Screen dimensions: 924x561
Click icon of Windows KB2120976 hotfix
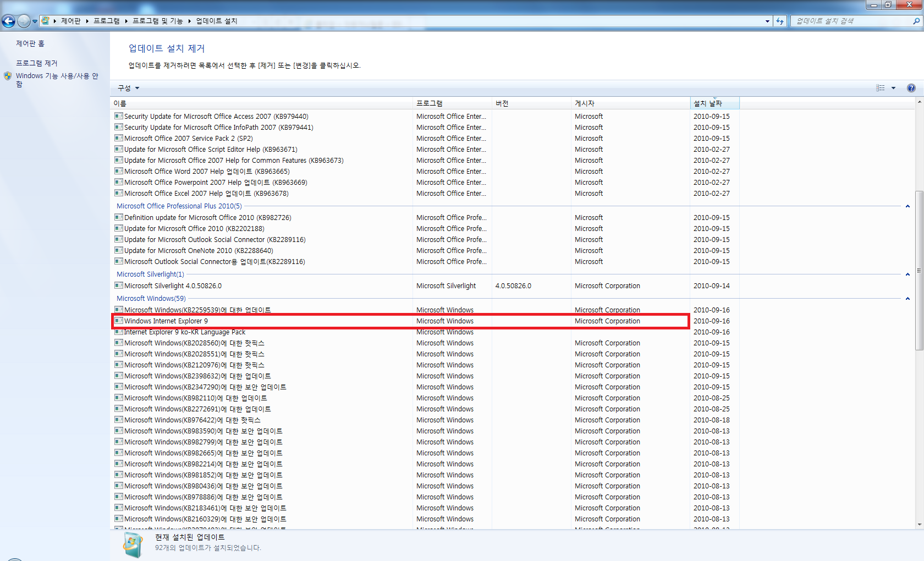tap(118, 365)
